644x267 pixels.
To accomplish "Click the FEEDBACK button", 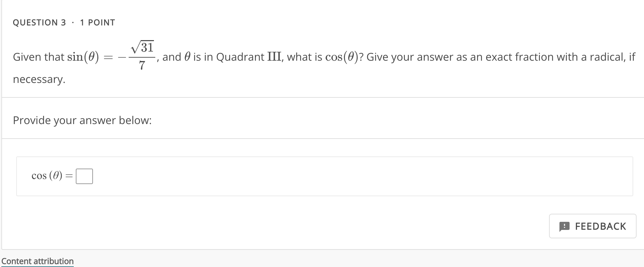I will [592, 226].
